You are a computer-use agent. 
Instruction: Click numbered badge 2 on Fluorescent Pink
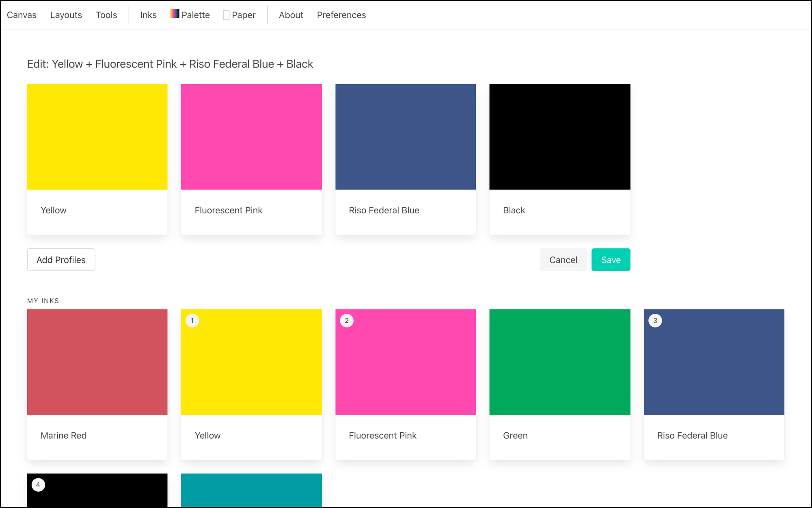point(346,321)
